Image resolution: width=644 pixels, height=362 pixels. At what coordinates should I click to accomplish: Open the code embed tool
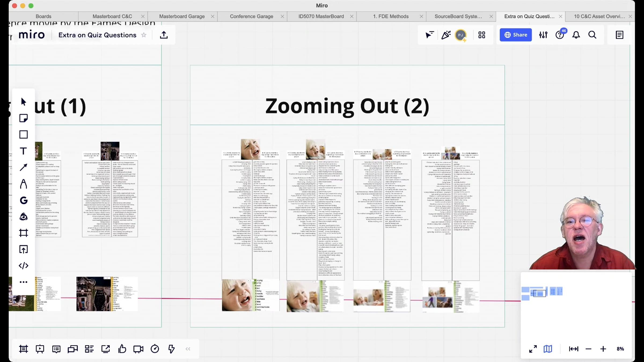coord(23,266)
